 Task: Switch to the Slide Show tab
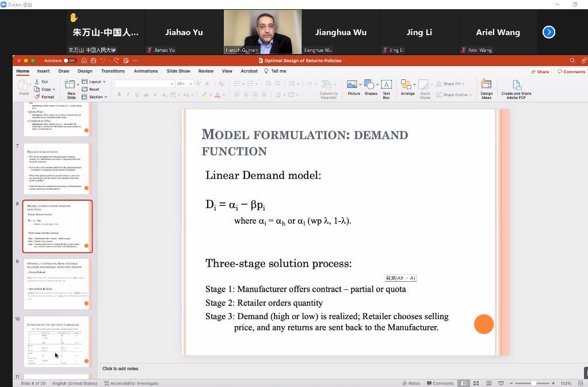tap(178, 71)
